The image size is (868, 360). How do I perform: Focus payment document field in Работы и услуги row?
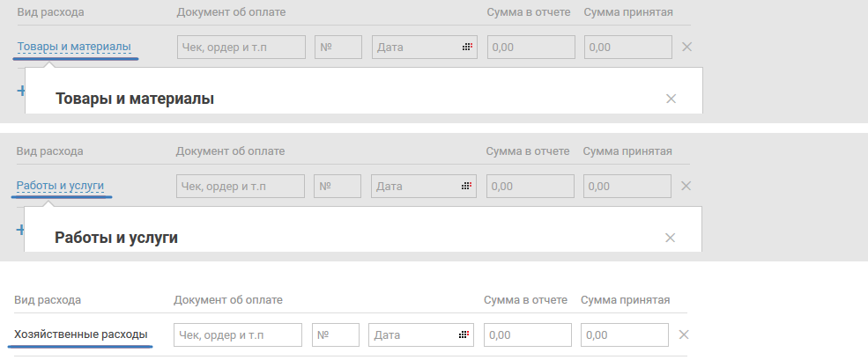[x=241, y=186]
